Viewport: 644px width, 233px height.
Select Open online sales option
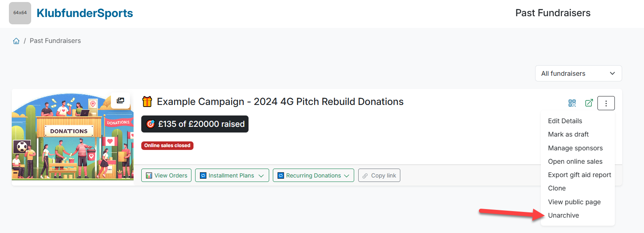tap(575, 161)
